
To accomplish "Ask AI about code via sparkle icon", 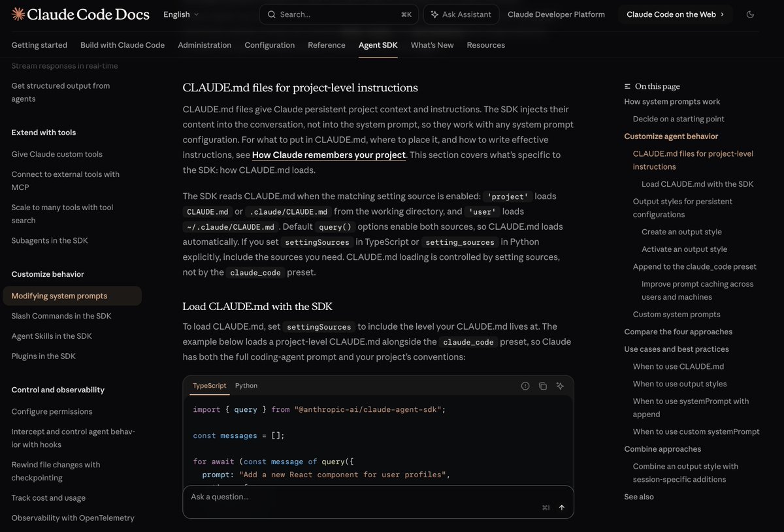I will pos(560,386).
